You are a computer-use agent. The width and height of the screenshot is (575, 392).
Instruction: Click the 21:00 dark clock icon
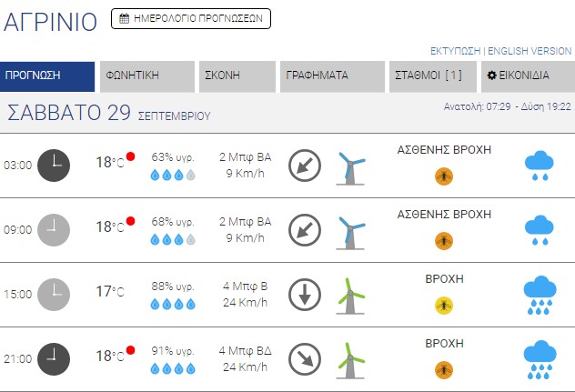tap(53, 359)
